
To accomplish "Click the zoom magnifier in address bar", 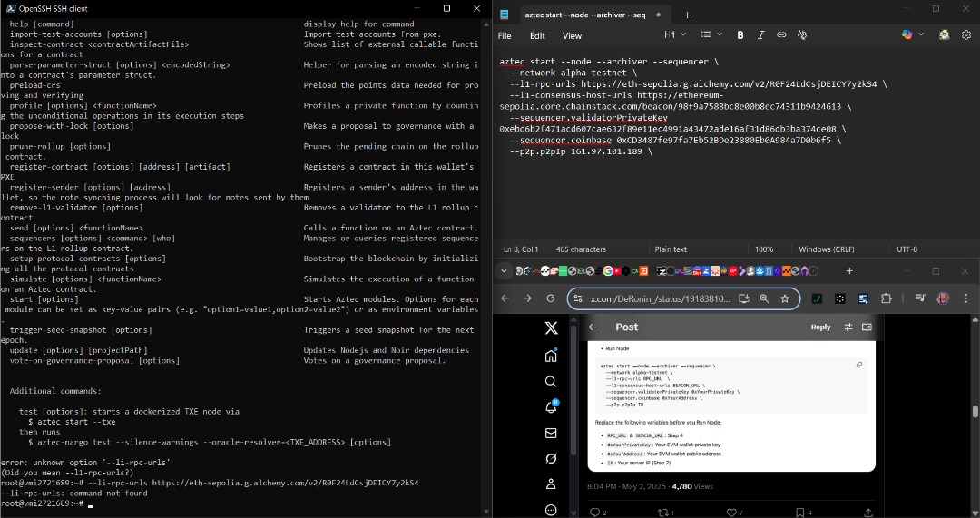I will point(764,298).
